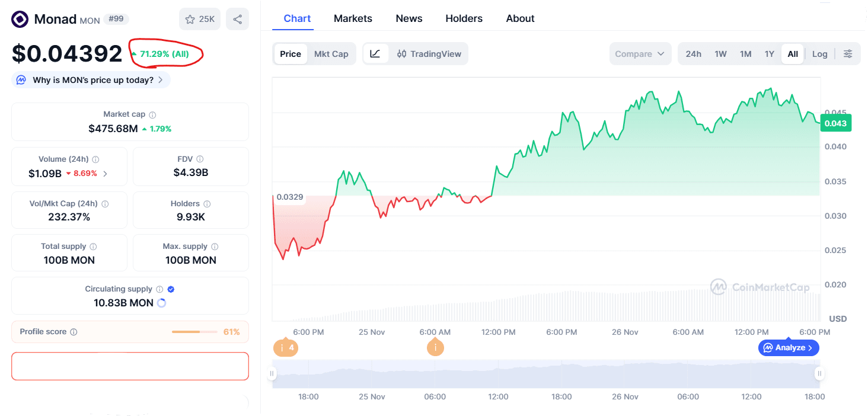Click Circulating supply verified badge

[x=171, y=289]
